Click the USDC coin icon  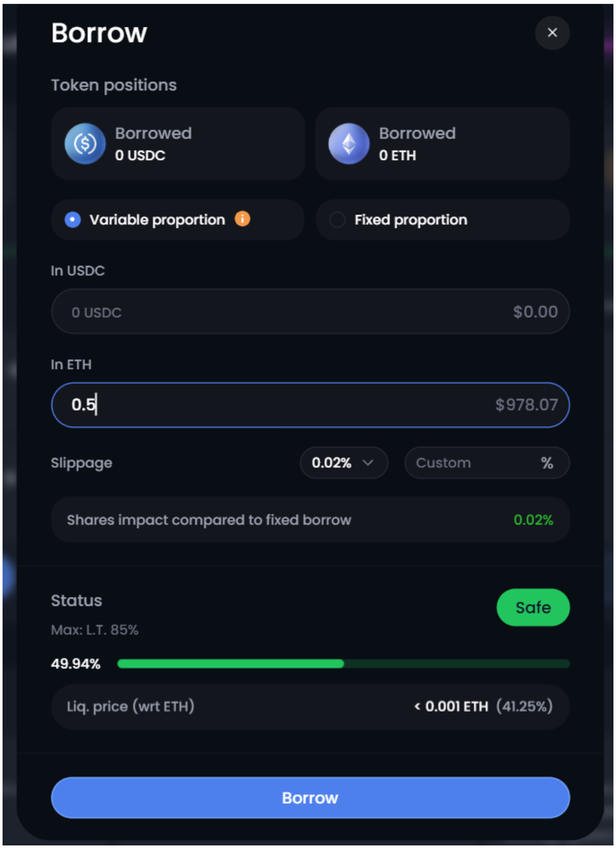coord(85,144)
